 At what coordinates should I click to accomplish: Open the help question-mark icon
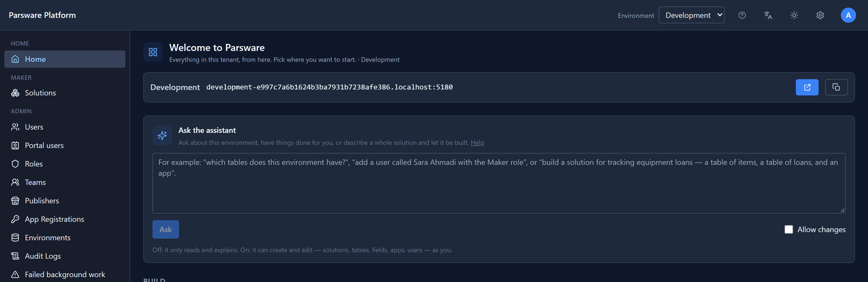point(742,15)
